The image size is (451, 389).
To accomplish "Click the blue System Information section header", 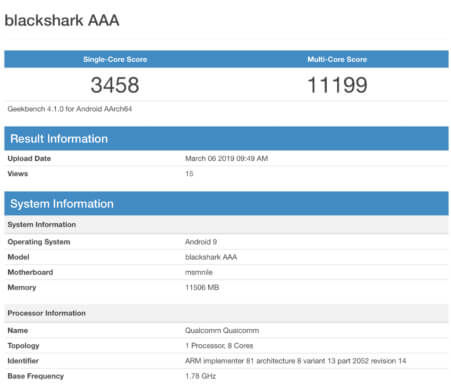I will (x=226, y=203).
